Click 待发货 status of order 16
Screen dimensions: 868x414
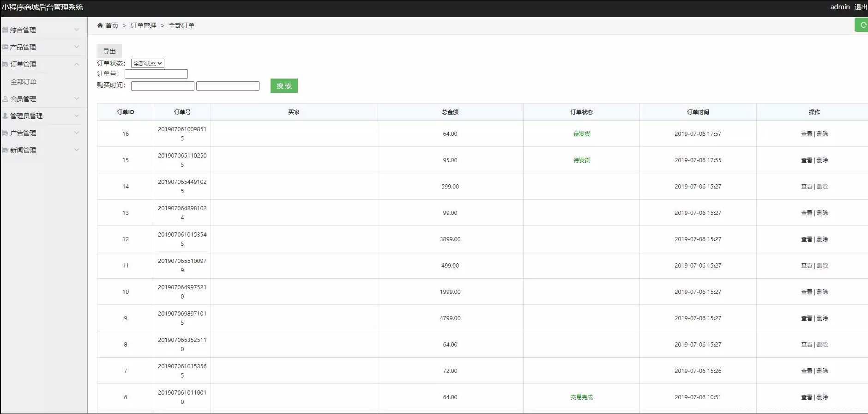[x=581, y=134]
